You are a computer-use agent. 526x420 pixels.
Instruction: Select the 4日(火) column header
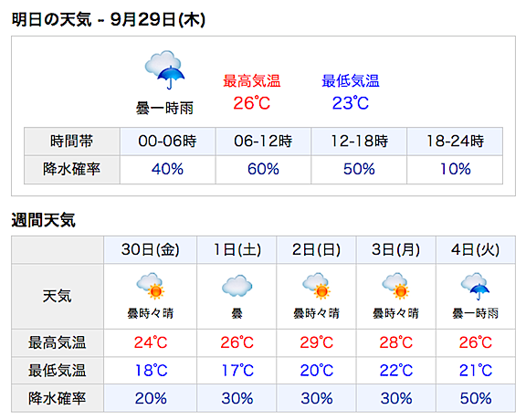click(476, 250)
